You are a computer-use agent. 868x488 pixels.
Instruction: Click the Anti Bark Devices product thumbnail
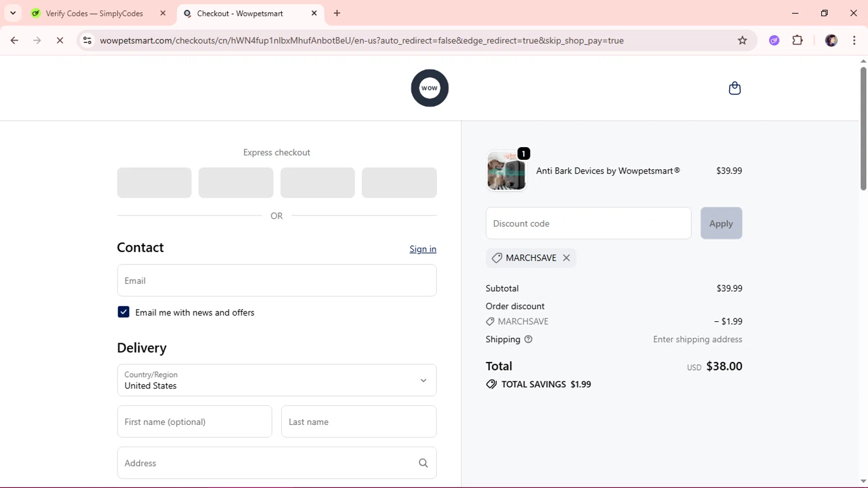[x=506, y=171]
